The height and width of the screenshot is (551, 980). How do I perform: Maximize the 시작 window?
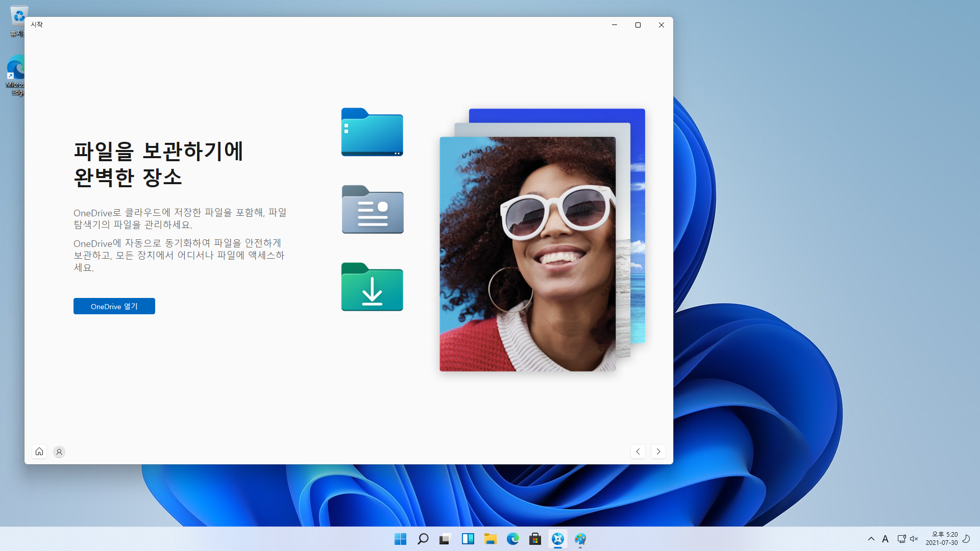tap(638, 25)
